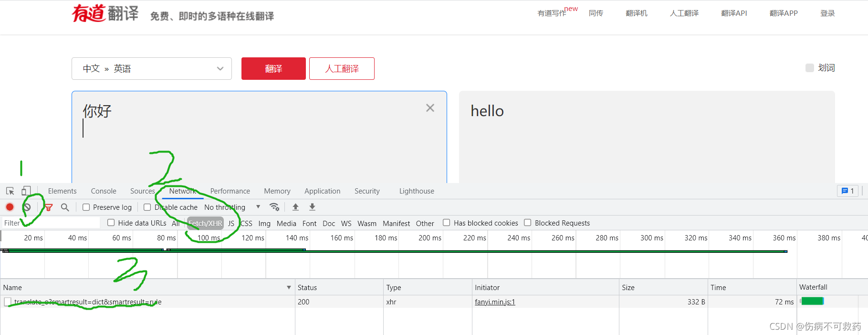The width and height of the screenshot is (868, 335).
Task: Check Blocked Requests option
Action: 528,223
